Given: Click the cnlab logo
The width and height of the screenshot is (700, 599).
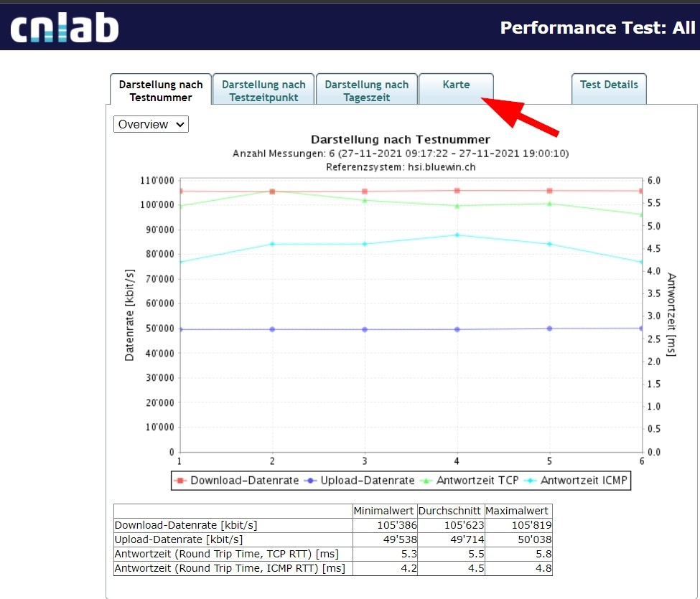Looking at the screenshot, I should 64,27.
